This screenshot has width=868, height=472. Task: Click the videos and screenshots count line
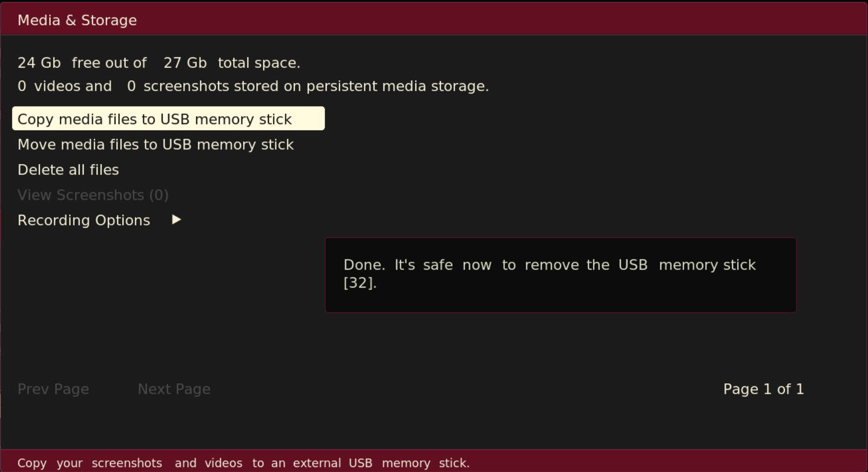tap(253, 85)
